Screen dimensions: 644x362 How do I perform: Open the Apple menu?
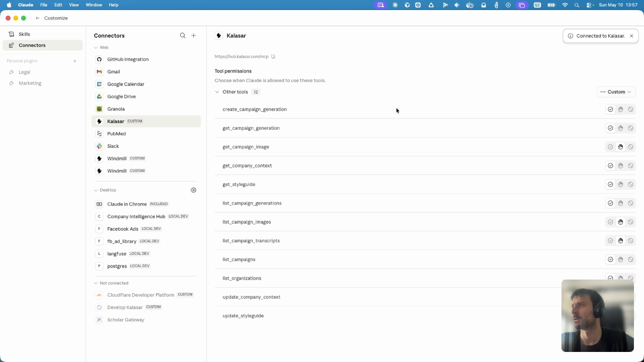(9, 5)
